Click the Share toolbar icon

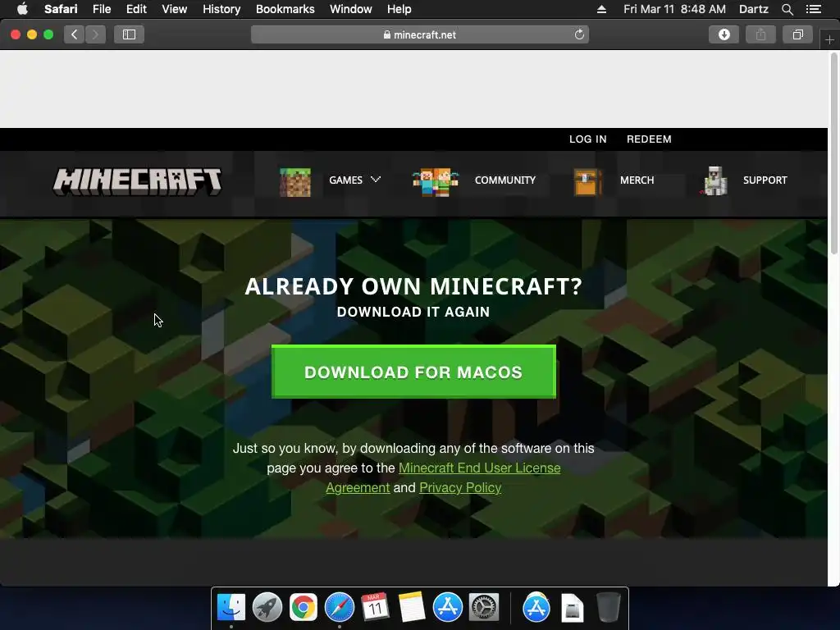[x=760, y=34]
